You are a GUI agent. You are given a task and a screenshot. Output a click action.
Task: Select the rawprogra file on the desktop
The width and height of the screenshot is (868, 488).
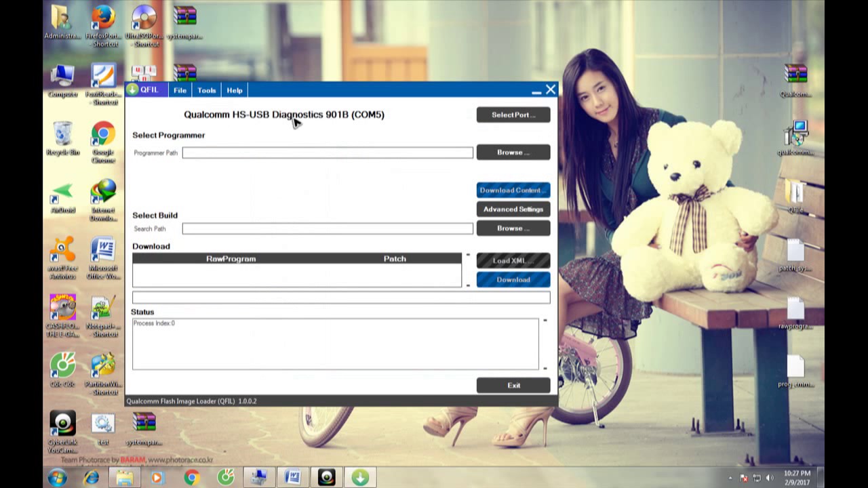pos(795,313)
